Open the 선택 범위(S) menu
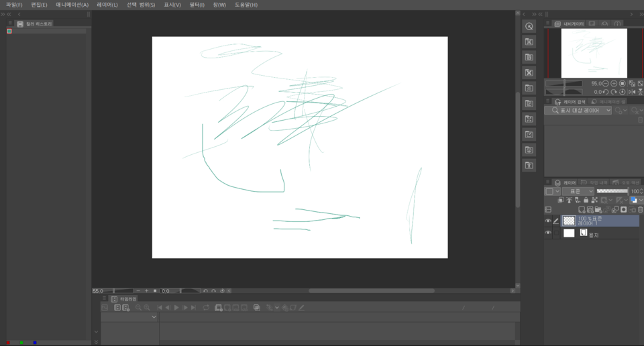 [x=141, y=5]
